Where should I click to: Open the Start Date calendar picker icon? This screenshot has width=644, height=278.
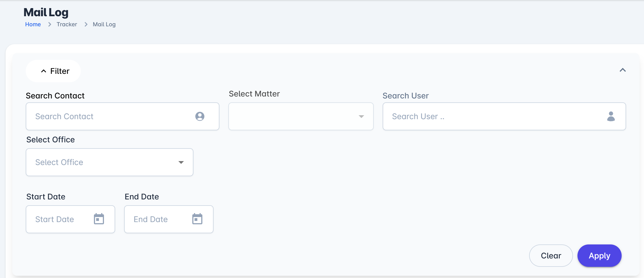(99, 219)
